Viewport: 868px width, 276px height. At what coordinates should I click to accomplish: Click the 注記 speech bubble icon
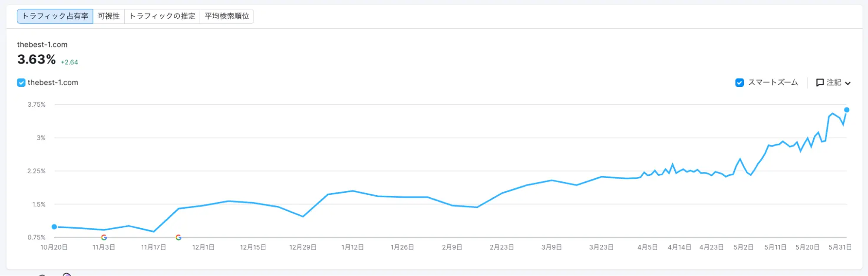tap(820, 82)
